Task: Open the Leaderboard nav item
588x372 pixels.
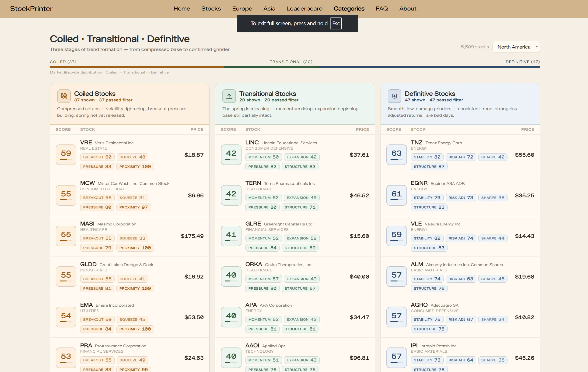Action: pos(304,9)
